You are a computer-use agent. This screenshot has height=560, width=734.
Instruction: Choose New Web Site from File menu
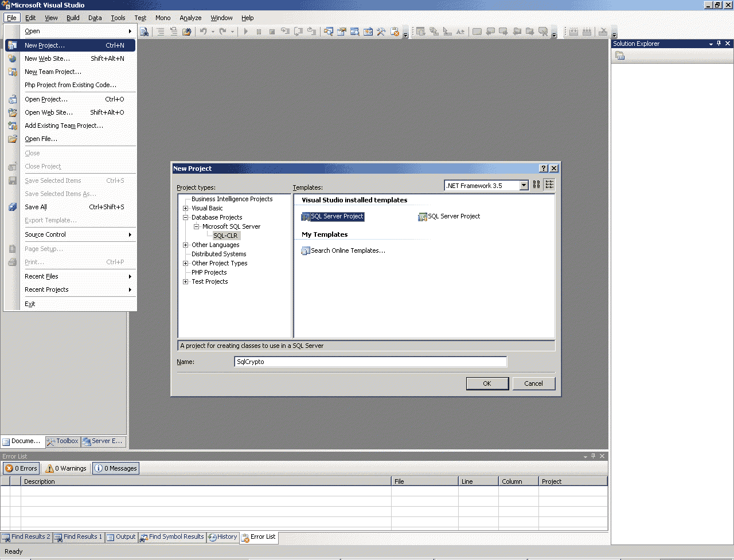point(71,58)
